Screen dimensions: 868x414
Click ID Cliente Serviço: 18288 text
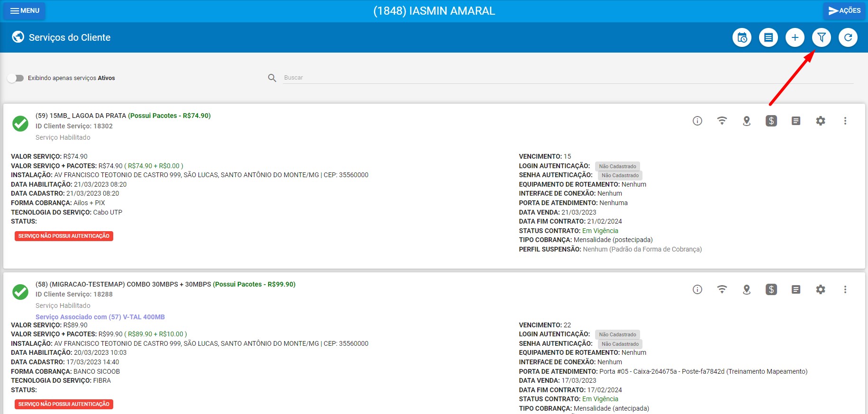74,294
